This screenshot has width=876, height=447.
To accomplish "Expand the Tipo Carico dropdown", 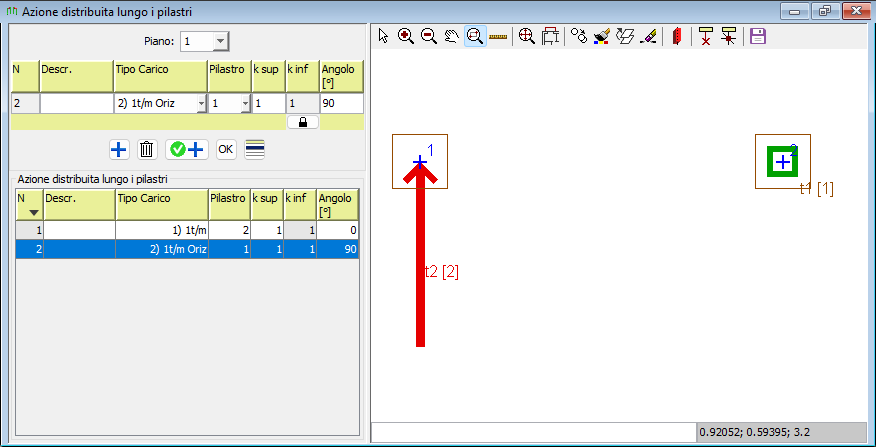I will [x=201, y=103].
